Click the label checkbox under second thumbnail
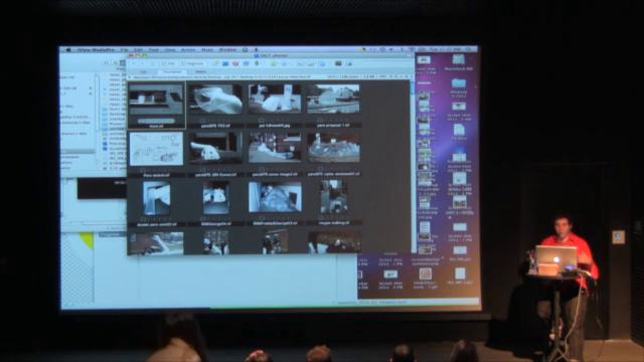The width and height of the screenshot is (644, 362). click(x=203, y=120)
